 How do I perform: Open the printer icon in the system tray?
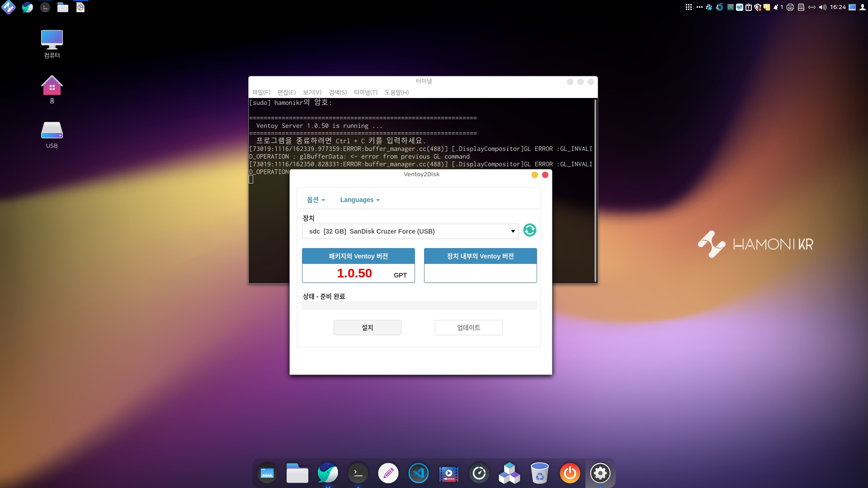(x=790, y=7)
